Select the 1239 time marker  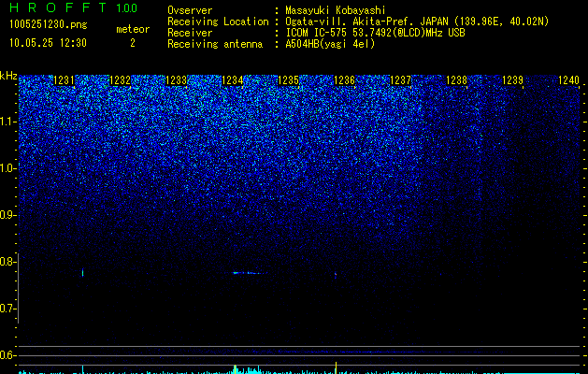coord(512,80)
